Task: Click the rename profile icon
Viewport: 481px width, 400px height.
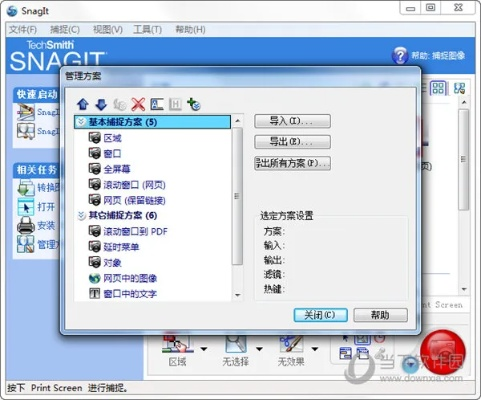Action: point(157,104)
